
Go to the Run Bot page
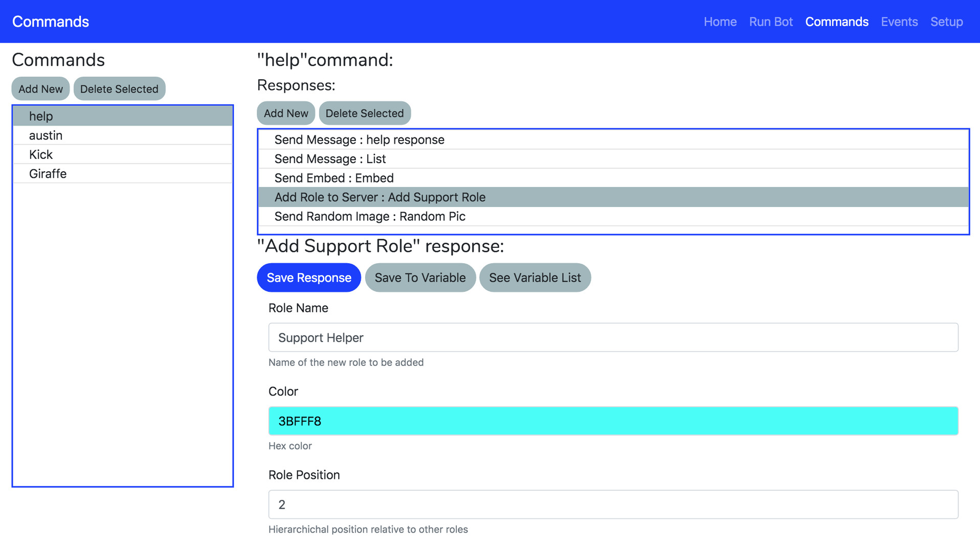[770, 21]
